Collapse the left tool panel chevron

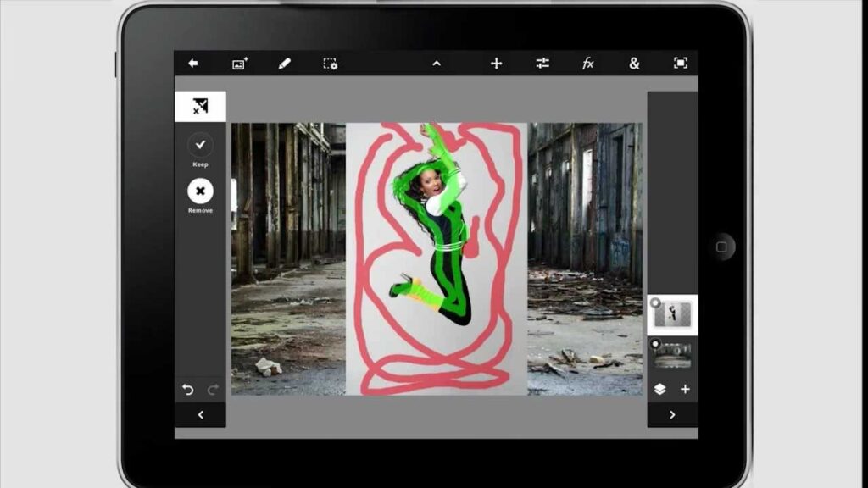[x=200, y=415]
